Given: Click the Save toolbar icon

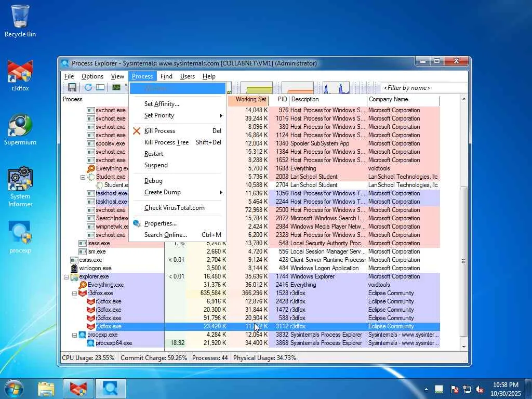Looking at the screenshot, I should tap(72, 87).
